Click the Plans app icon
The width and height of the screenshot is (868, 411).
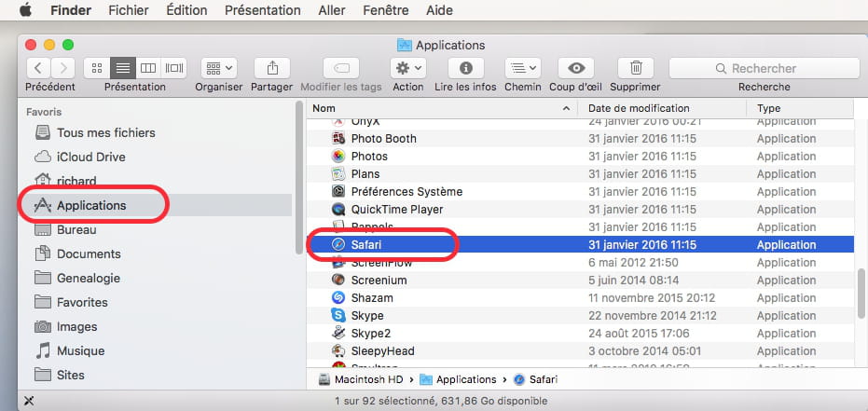pyautogui.click(x=338, y=173)
